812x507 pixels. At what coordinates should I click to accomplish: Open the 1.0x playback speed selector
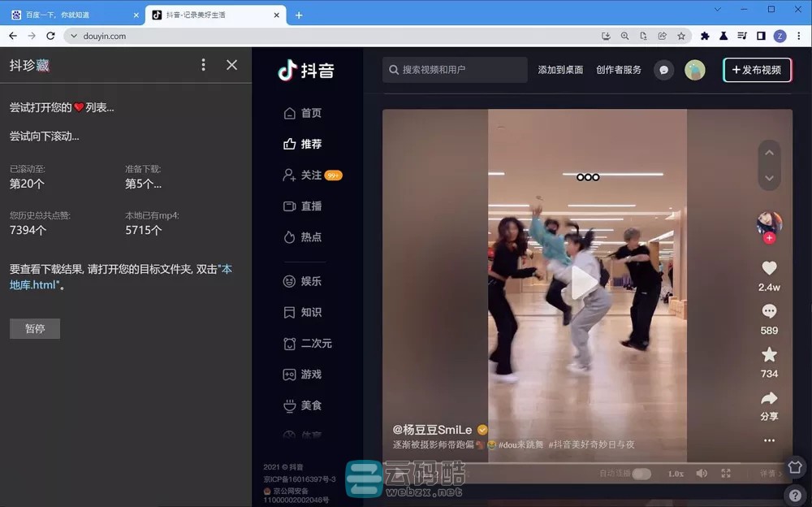tap(674, 472)
